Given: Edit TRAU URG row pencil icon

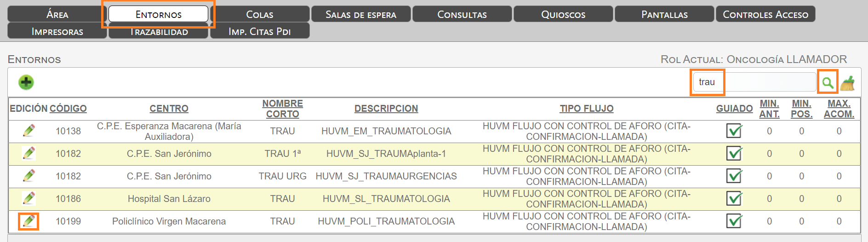Looking at the screenshot, I should point(29,176).
